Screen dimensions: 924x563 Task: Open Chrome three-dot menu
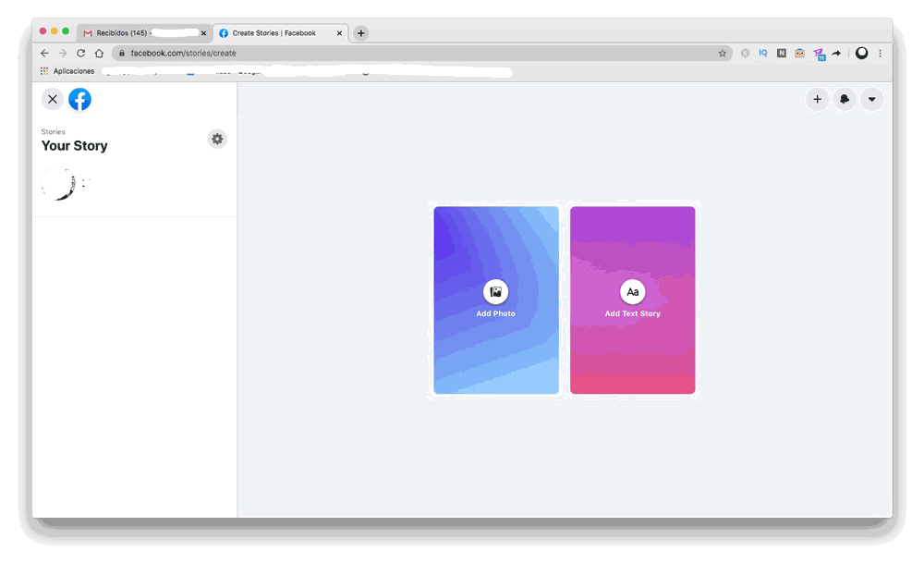click(x=881, y=53)
